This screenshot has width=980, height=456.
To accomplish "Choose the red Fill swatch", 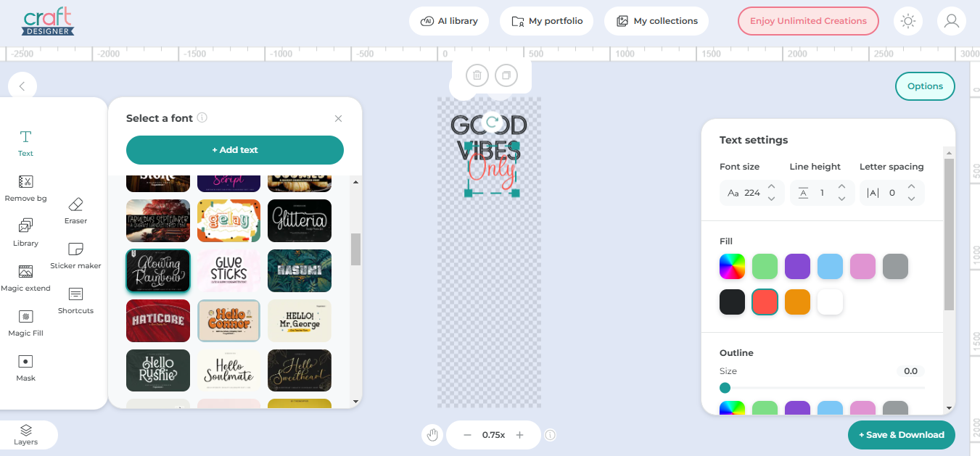I will 765,302.
